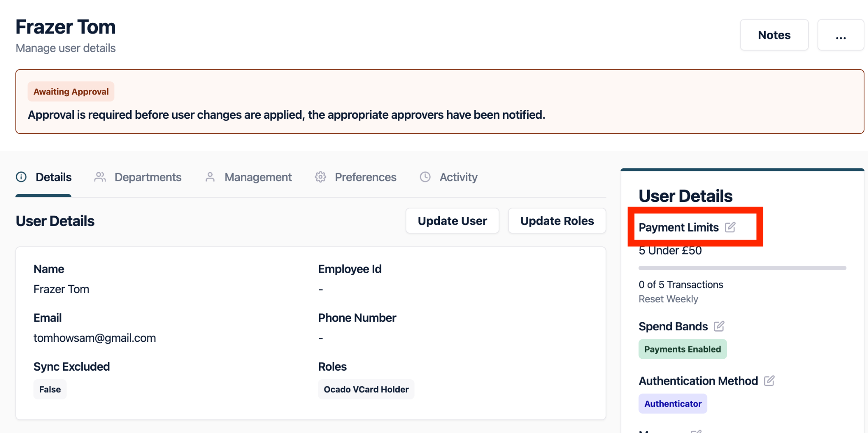Open the three-dots more options menu

pyautogui.click(x=840, y=35)
